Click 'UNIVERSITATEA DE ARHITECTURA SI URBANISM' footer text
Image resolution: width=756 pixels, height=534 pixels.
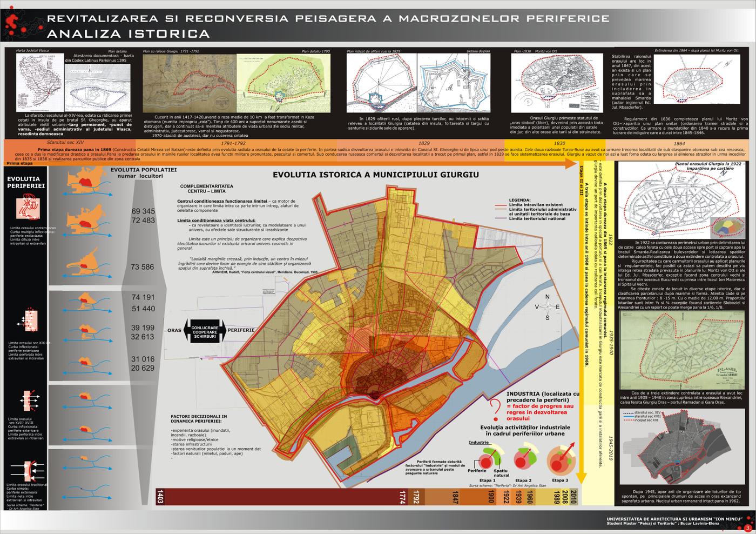point(675,519)
